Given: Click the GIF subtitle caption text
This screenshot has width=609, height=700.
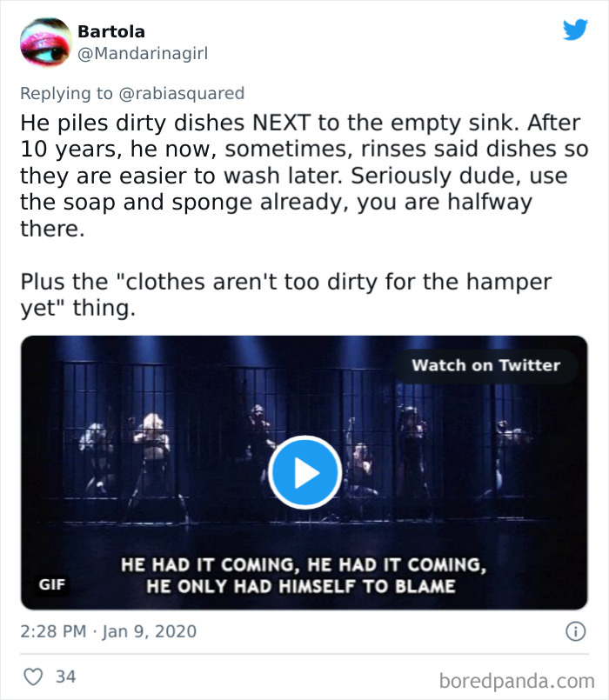Looking at the screenshot, I should coord(300,575).
